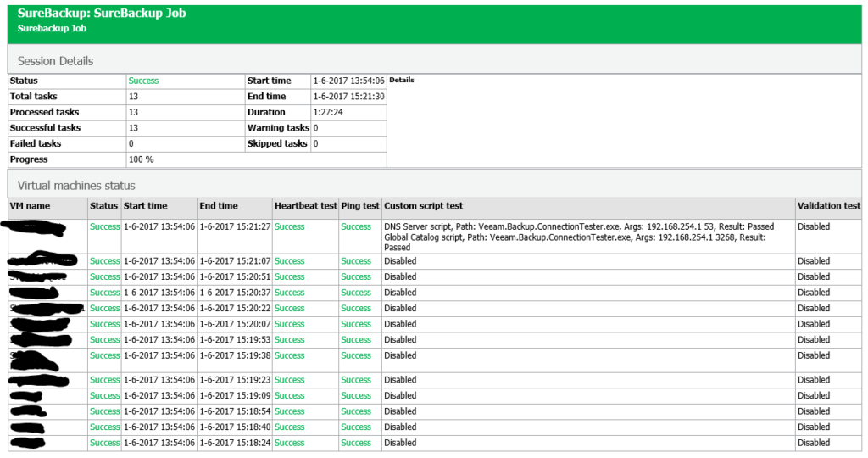
Task: Select the end time cell 1-6-2017 15:18:24
Action: (x=235, y=443)
